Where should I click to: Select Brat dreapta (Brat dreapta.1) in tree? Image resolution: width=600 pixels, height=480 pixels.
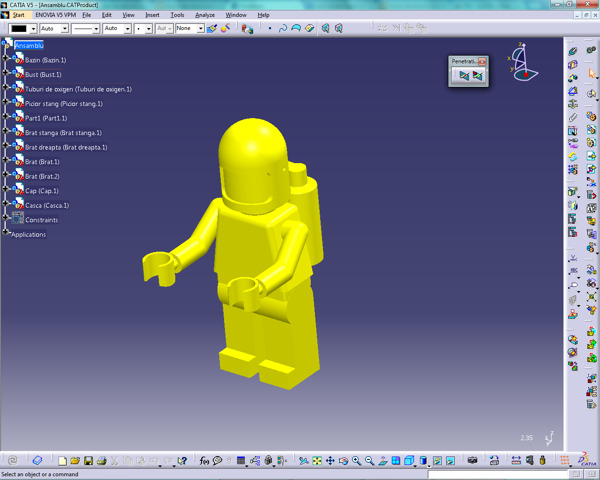(x=66, y=147)
